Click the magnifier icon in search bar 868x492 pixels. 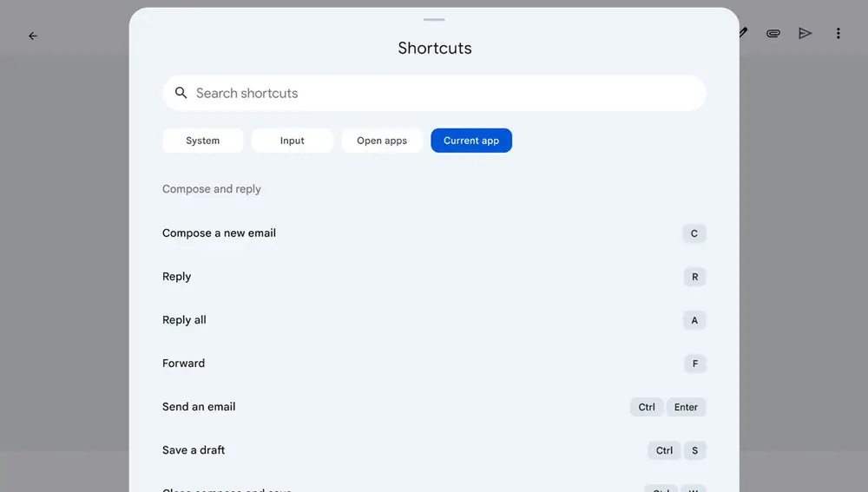coord(181,93)
